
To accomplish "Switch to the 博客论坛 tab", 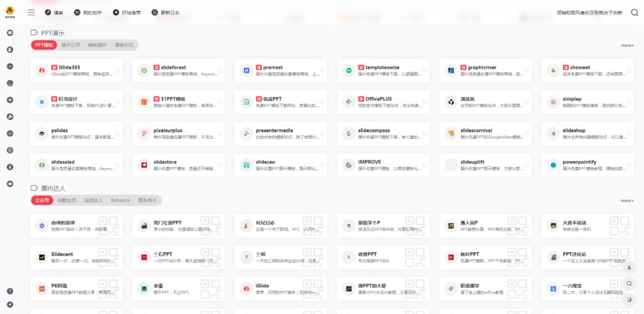I will click(124, 45).
